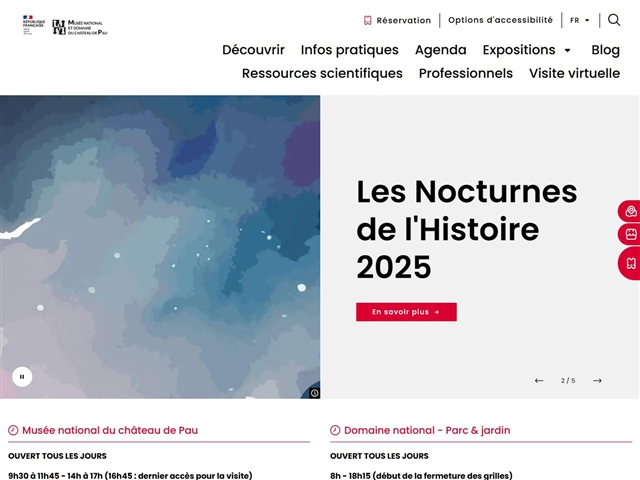Open the Découvrir menu
640x480 pixels.
pyautogui.click(x=253, y=50)
